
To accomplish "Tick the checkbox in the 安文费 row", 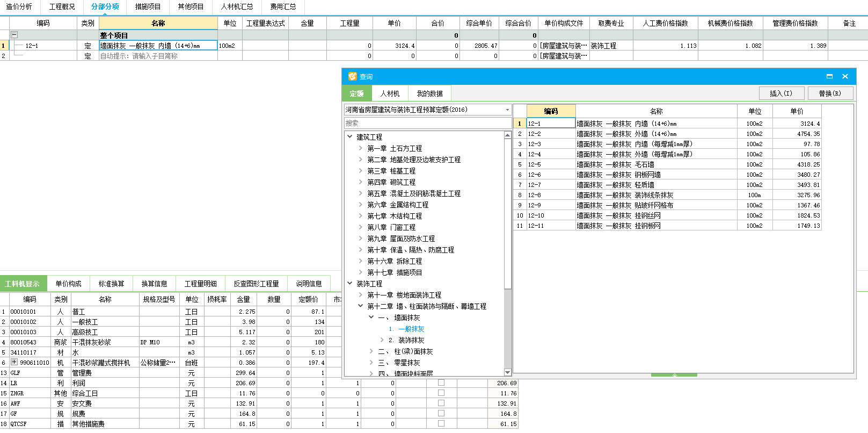I will point(441,403).
